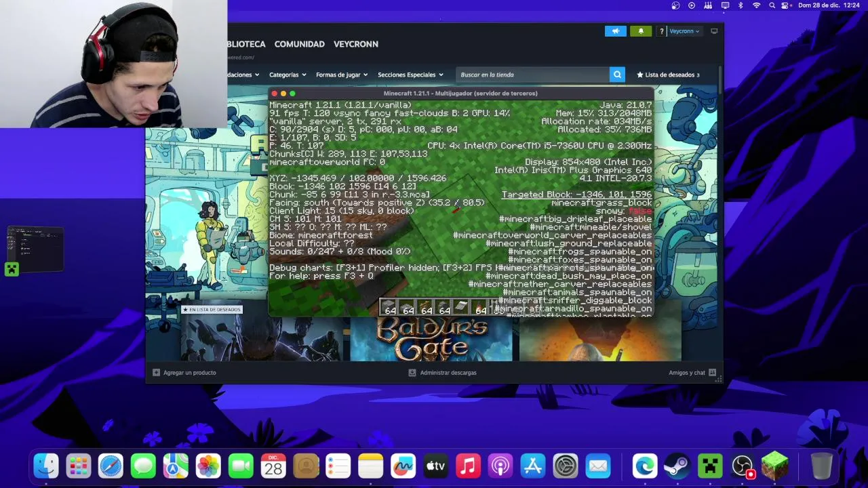Open Apple TV in the dock
Image resolution: width=868 pixels, height=488 pixels.
pyautogui.click(x=435, y=466)
